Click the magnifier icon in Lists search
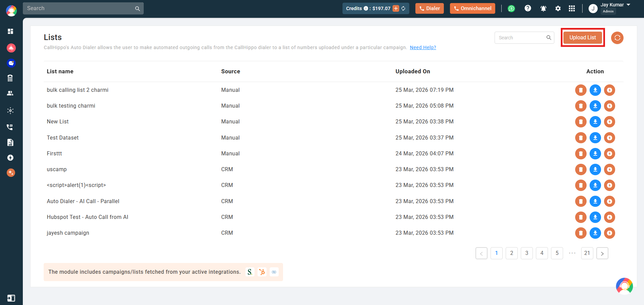Screen dimensions: 644x305 (549, 38)
